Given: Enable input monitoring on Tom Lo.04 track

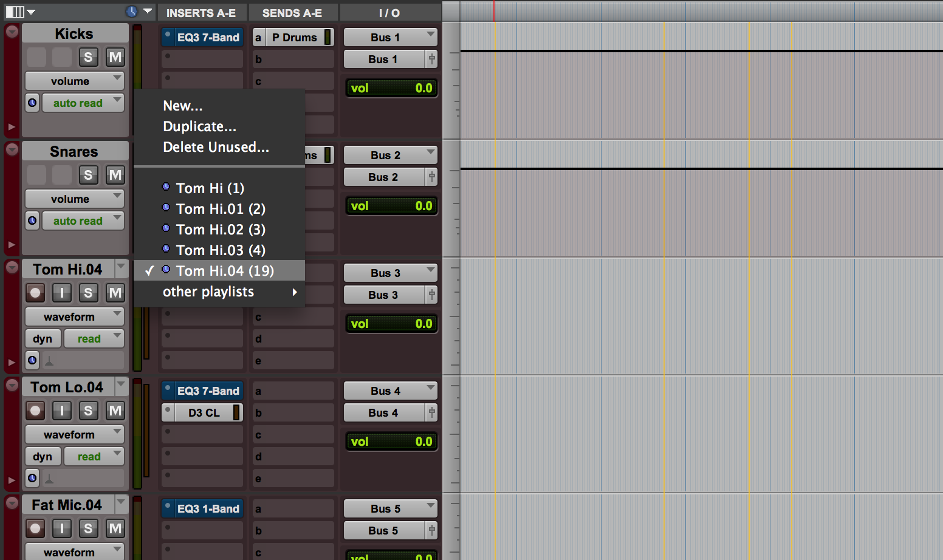Looking at the screenshot, I should point(61,411).
